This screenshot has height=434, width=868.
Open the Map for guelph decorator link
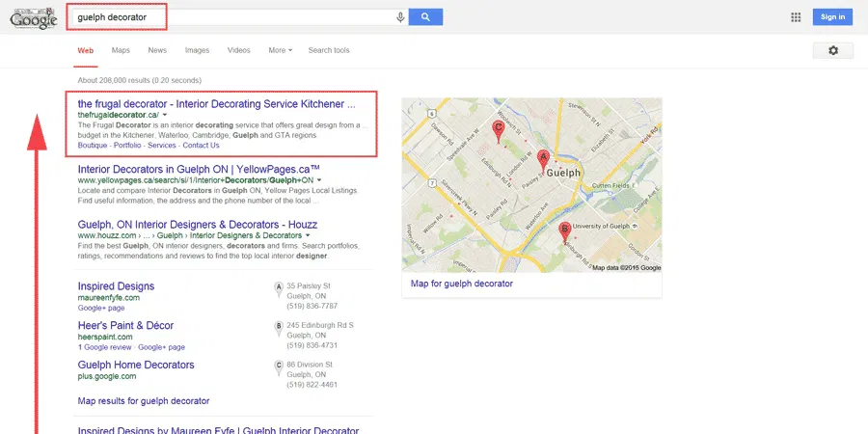coord(462,284)
